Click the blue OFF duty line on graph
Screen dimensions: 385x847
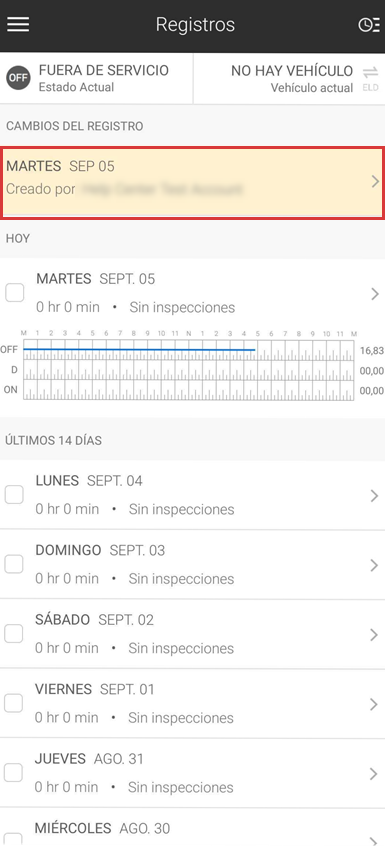coord(139,350)
